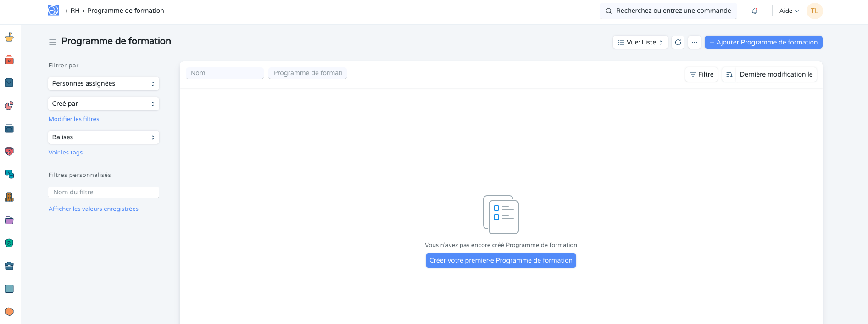Open the purple folder icon in sidebar
The image size is (868, 324).
click(x=9, y=220)
